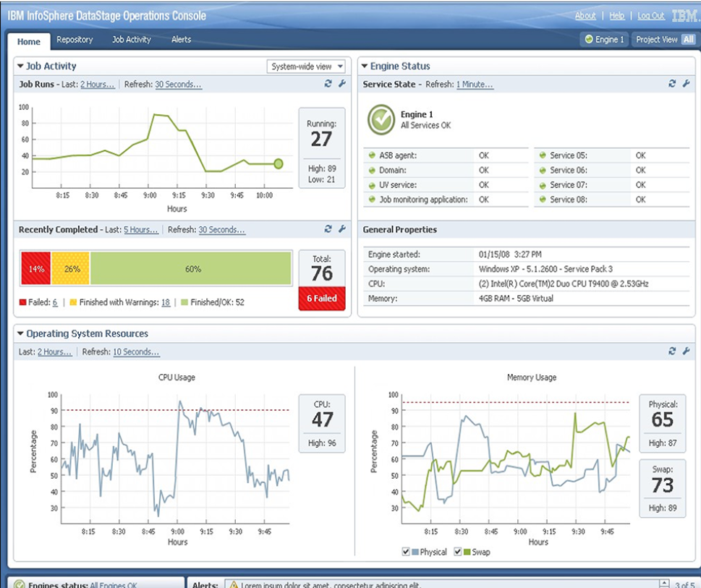The image size is (701, 588).
Task: Collapse the Operating System Resources panel
Action: (20, 333)
